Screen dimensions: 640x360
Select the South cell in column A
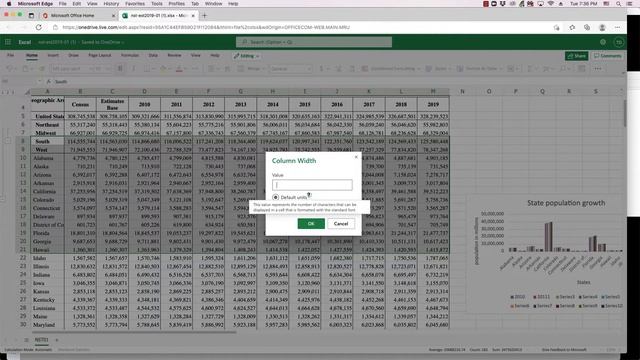47,141
